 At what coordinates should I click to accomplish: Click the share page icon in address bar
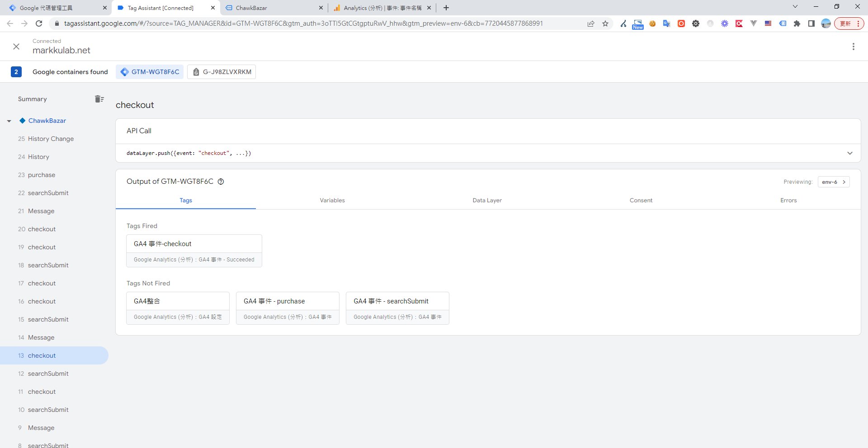point(591,23)
